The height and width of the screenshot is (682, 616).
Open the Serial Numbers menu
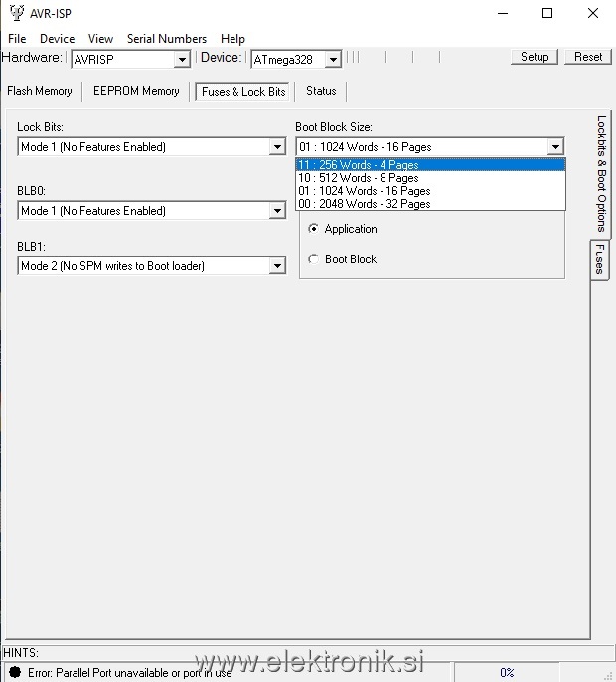pyautogui.click(x=167, y=38)
